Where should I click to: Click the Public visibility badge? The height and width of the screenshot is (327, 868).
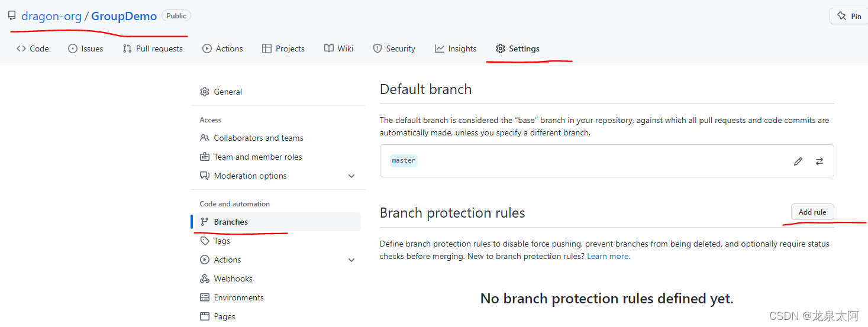176,16
